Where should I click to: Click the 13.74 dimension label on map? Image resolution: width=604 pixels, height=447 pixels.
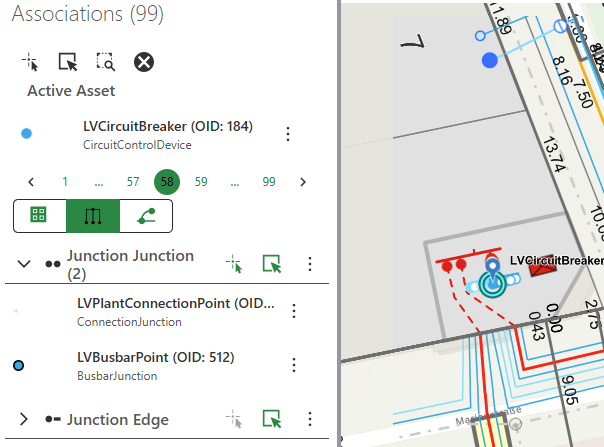pos(554,154)
